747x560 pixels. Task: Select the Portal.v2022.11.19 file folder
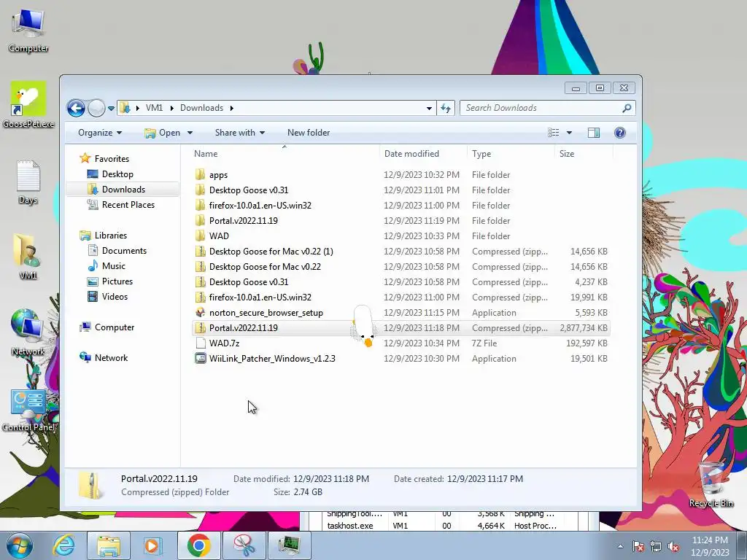point(243,220)
